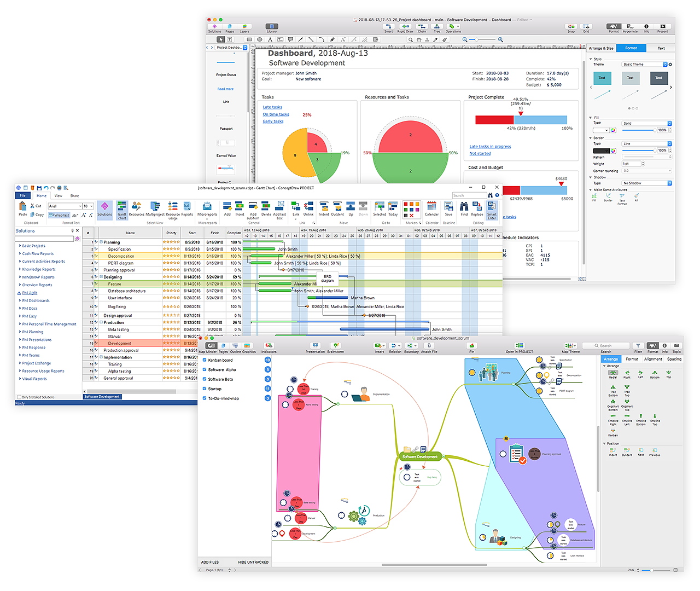Click Presentation icon in mind map toolbar
Image resolution: width=700 pixels, height=591 pixels.
coord(315,345)
